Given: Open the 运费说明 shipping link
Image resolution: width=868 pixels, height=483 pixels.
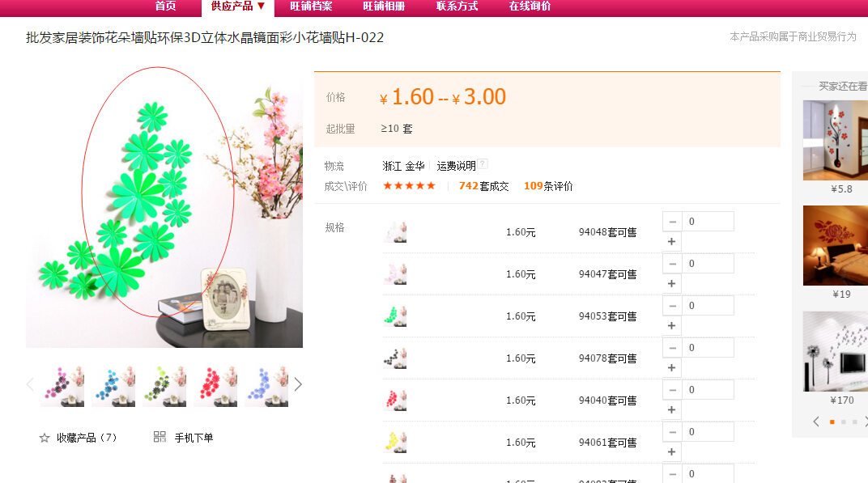Looking at the screenshot, I should tap(456, 165).
